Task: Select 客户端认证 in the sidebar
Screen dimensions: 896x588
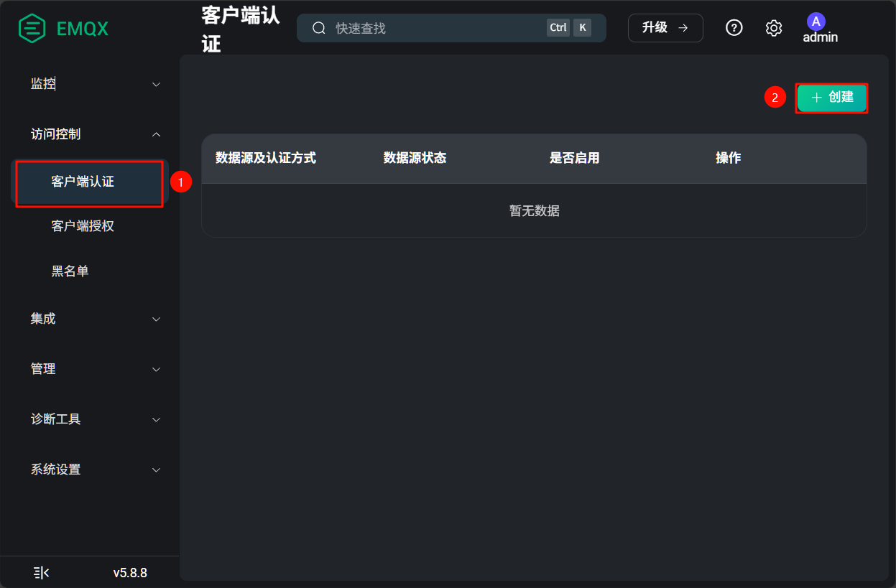Action: (x=83, y=182)
